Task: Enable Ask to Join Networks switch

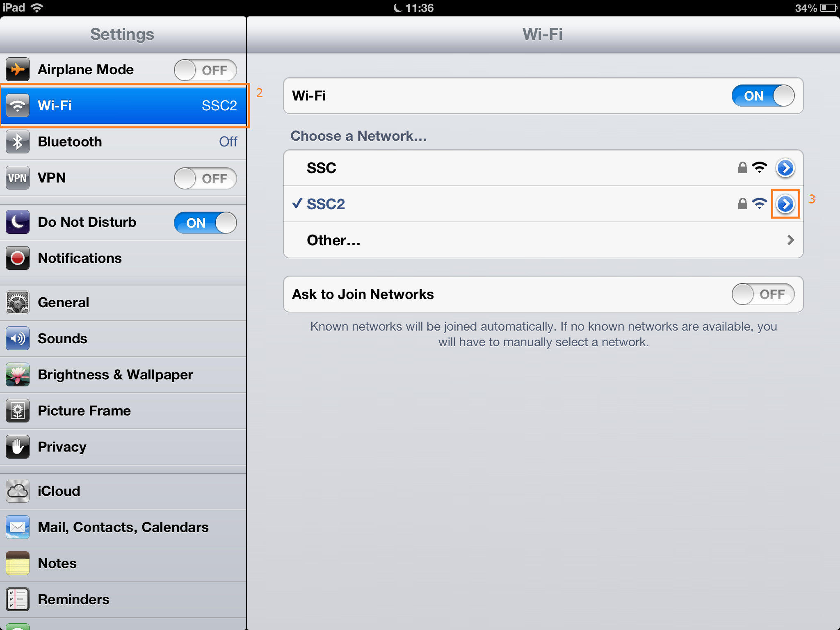Action: 763,294
